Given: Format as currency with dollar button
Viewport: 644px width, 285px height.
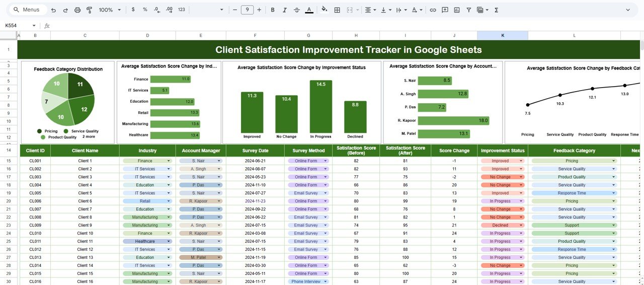Looking at the screenshot, I should click(x=133, y=10).
